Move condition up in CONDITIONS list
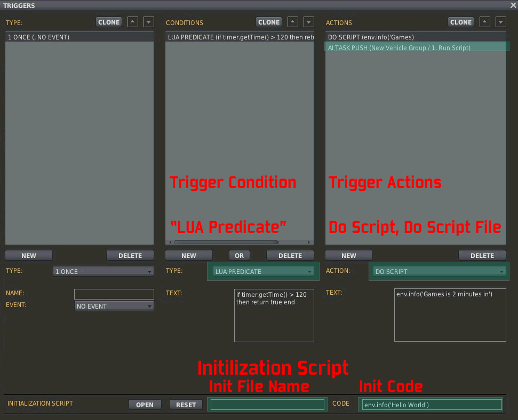This screenshot has height=420, width=518. [293, 22]
